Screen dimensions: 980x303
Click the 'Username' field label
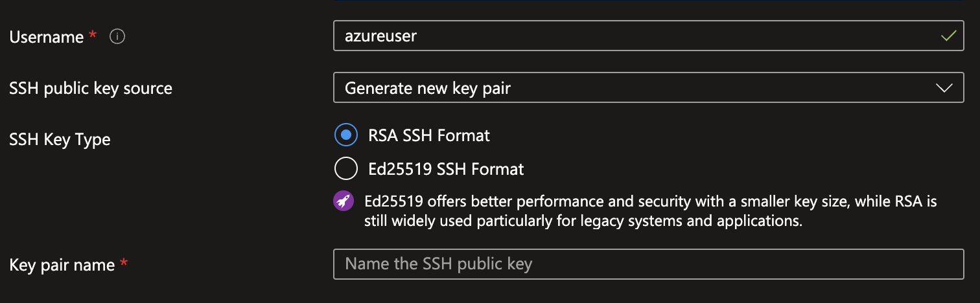pyautogui.click(x=47, y=37)
